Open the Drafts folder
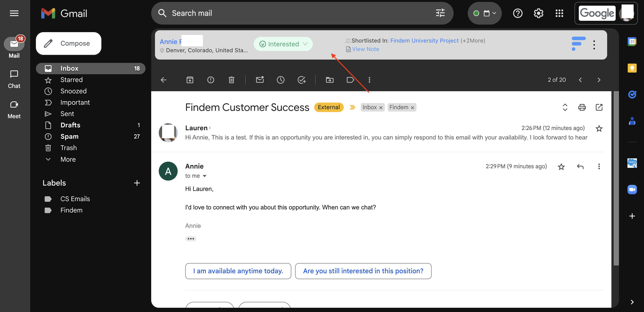Viewport: 644px width, 312px height. pyautogui.click(x=90, y=125)
